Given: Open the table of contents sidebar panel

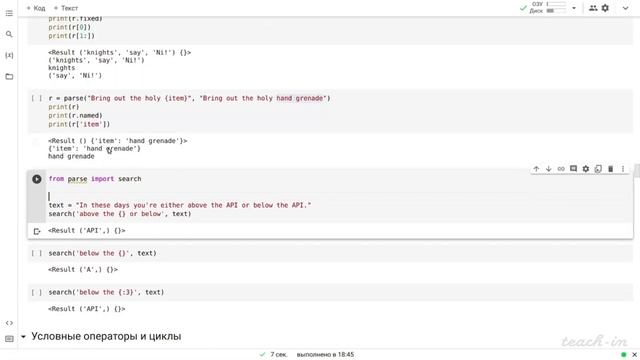Looking at the screenshot, I should pyautogui.click(x=9, y=13).
